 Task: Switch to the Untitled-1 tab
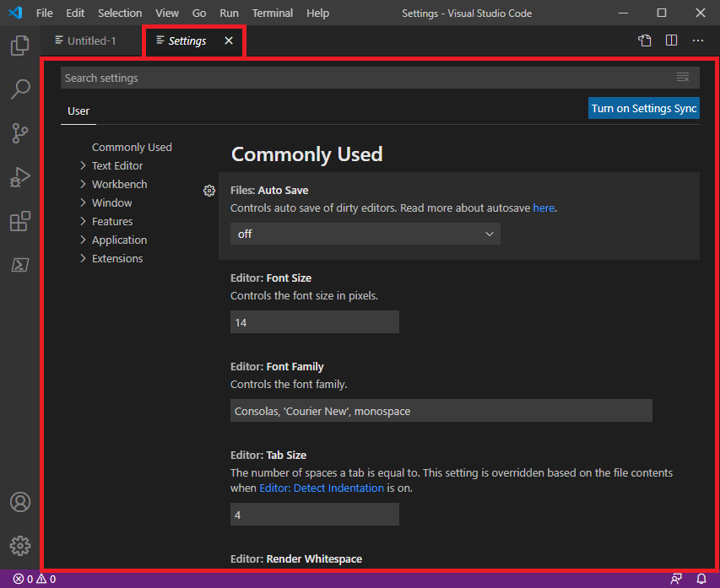tap(91, 40)
